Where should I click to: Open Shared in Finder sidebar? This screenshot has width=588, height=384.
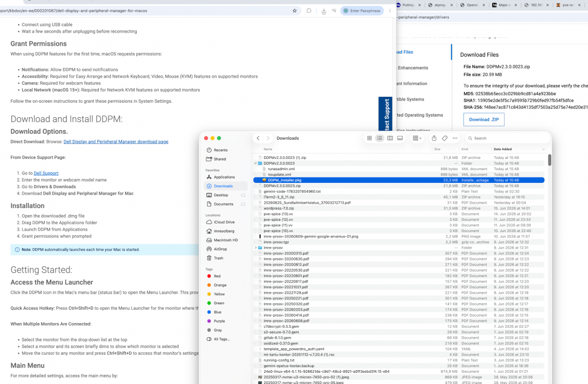220,159
